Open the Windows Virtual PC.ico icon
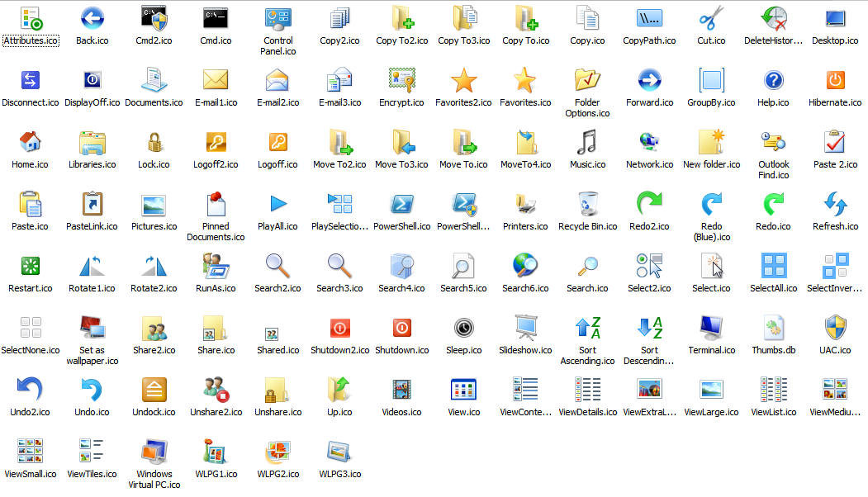Viewport: 868px width, 497px height. [x=154, y=452]
